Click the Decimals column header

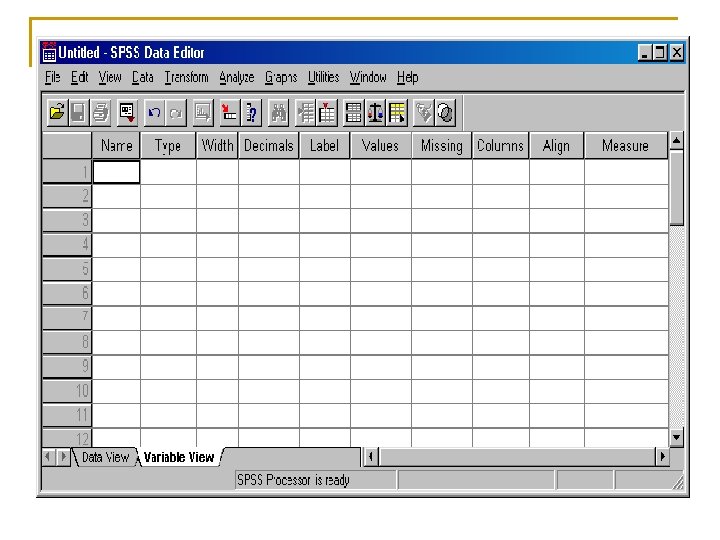[x=269, y=146]
